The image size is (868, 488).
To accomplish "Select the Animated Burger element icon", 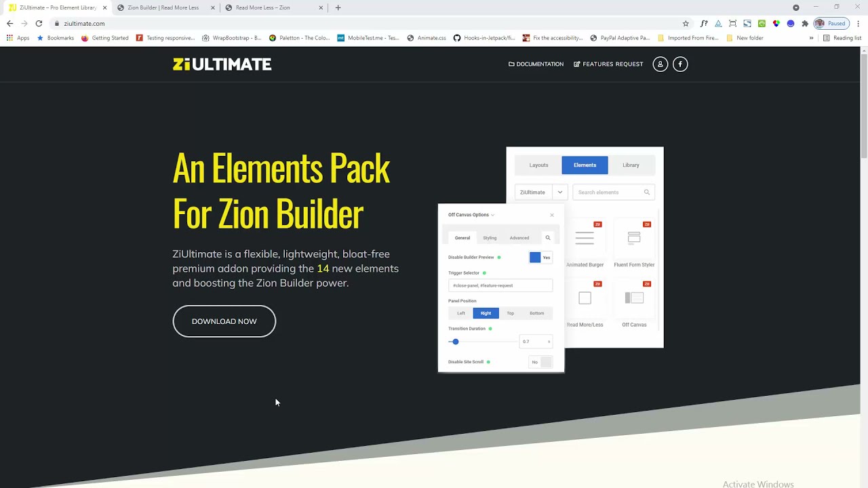I will (x=585, y=238).
